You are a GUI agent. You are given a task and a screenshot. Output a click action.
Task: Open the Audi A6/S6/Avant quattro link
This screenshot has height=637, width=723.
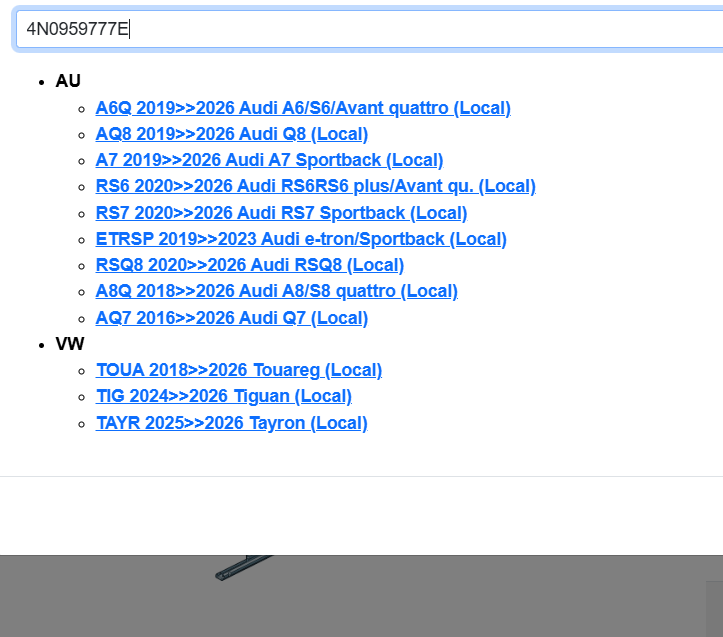pyautogui.click(x=302, y=108)
